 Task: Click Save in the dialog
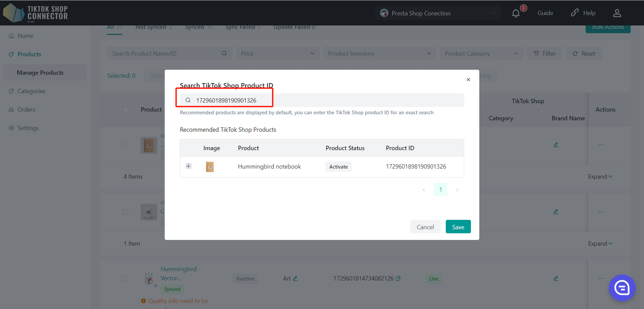(458, 227)
